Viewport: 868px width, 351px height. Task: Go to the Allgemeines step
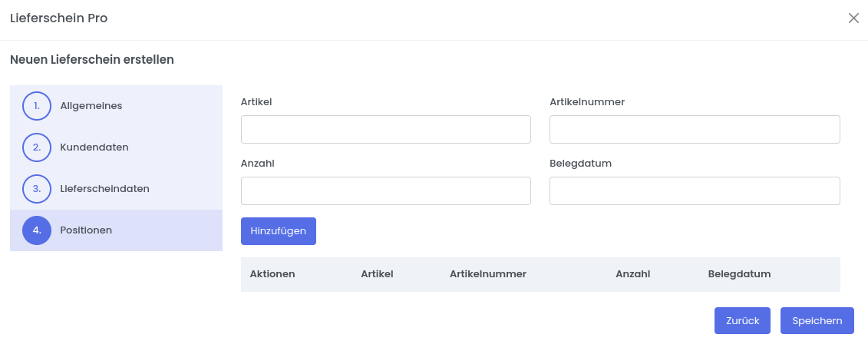pyautogui.click(x=91, y=106)
